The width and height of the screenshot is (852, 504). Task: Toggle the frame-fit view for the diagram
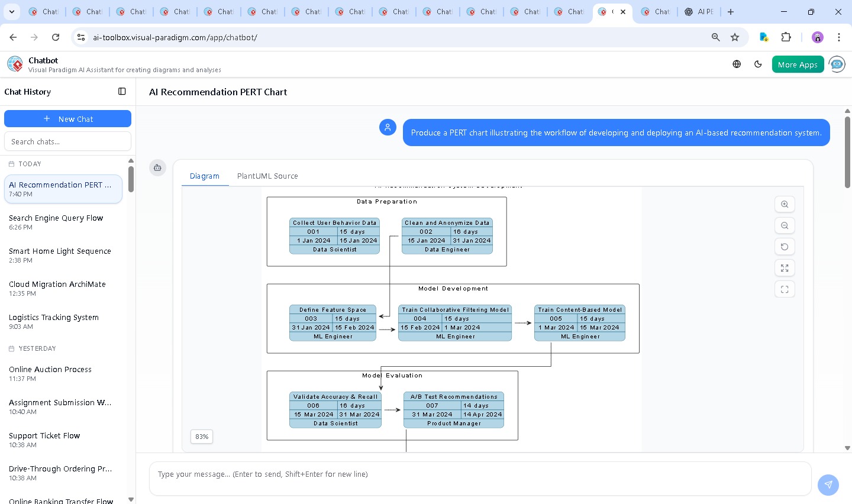click(785, 289)
